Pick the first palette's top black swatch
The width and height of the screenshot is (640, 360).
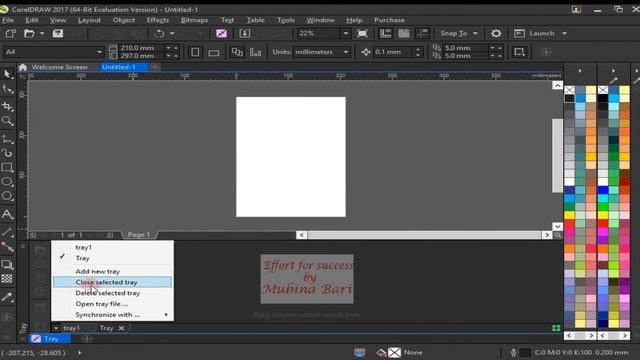pos(569,98)
